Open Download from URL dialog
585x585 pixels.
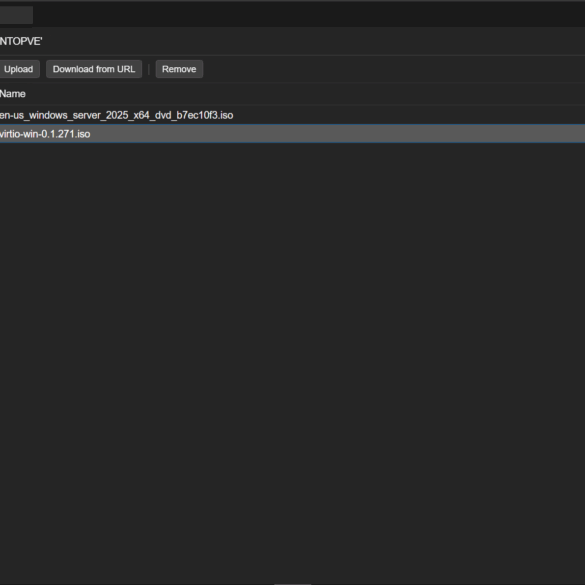point(94,69)
